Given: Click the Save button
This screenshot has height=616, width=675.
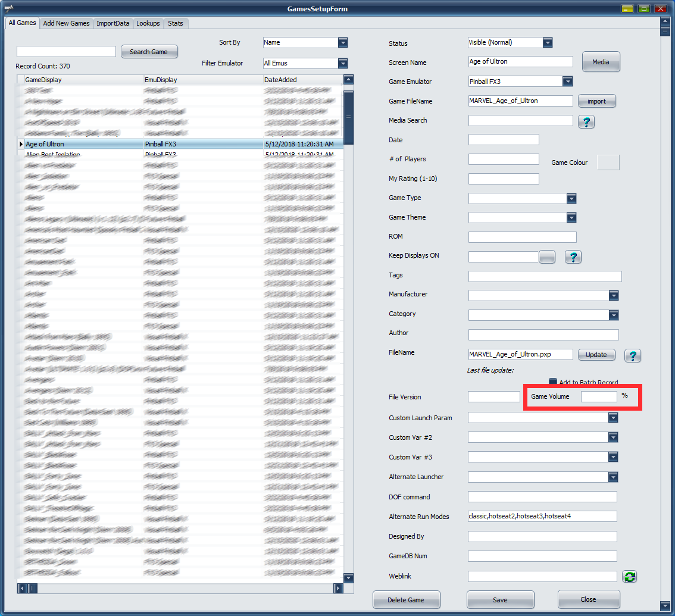Looking at the screenshot, I should (x=500, y=600).
